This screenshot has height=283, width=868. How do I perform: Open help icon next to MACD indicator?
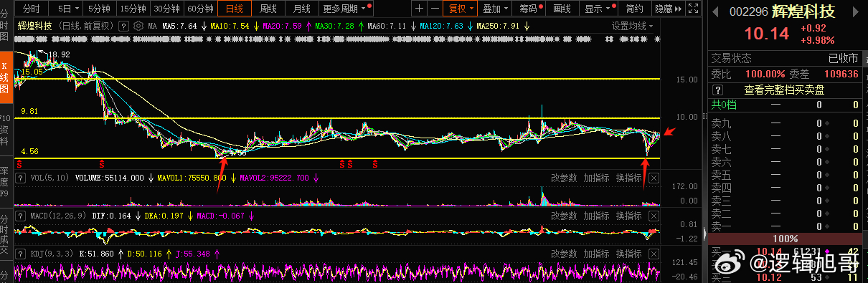[20, 215]
